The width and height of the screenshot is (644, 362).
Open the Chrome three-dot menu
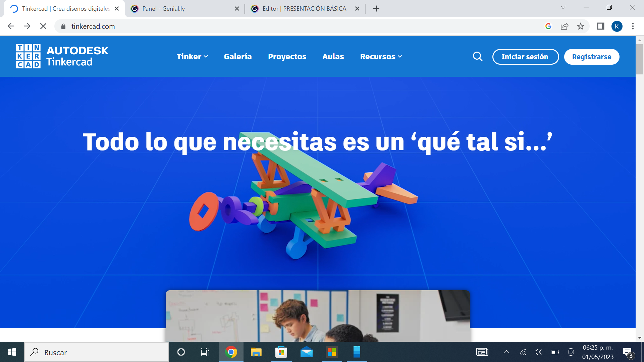[x=633, y=26]
